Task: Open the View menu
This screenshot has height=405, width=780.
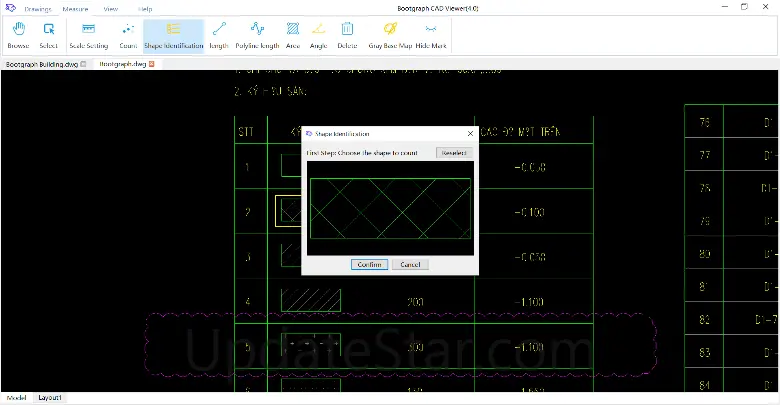Action: tap(110, 9)
